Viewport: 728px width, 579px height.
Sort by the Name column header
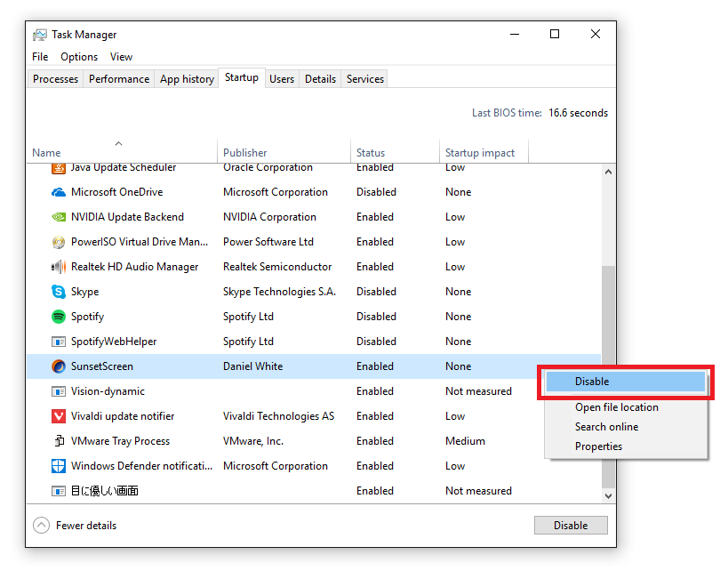(122, 151)
